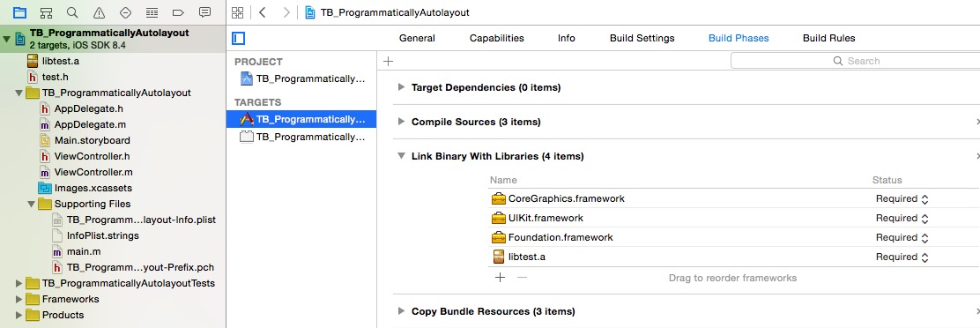The height and width of the screenshot is (328, 980).
Task: Open the Debug navigator icon
Action: (x=152, y=12)
